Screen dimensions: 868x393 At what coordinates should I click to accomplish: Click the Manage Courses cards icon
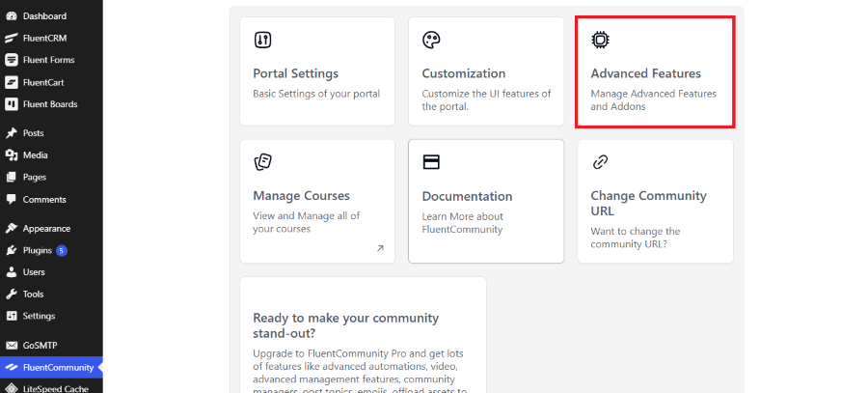262,162
